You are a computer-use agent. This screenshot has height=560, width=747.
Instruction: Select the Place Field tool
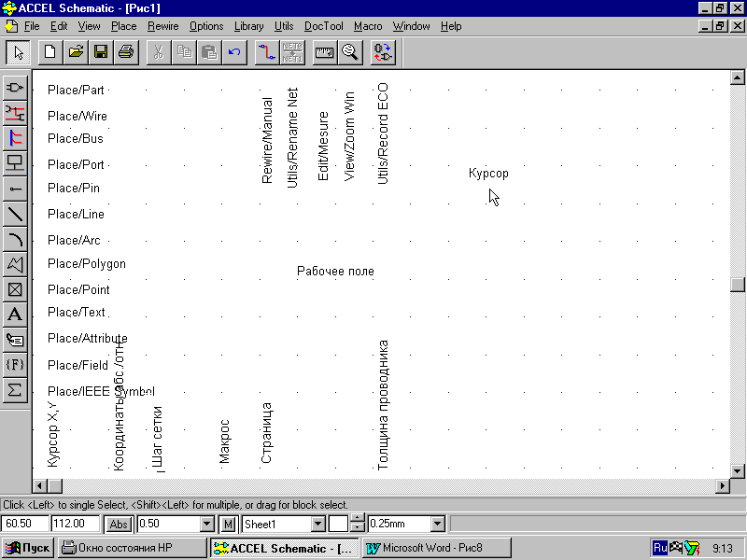(15, 365)
